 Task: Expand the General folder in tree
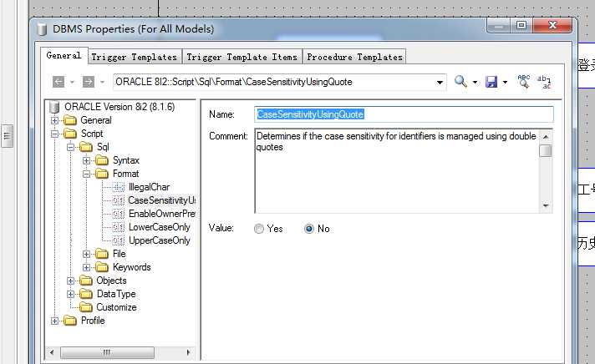click(54, 120)
